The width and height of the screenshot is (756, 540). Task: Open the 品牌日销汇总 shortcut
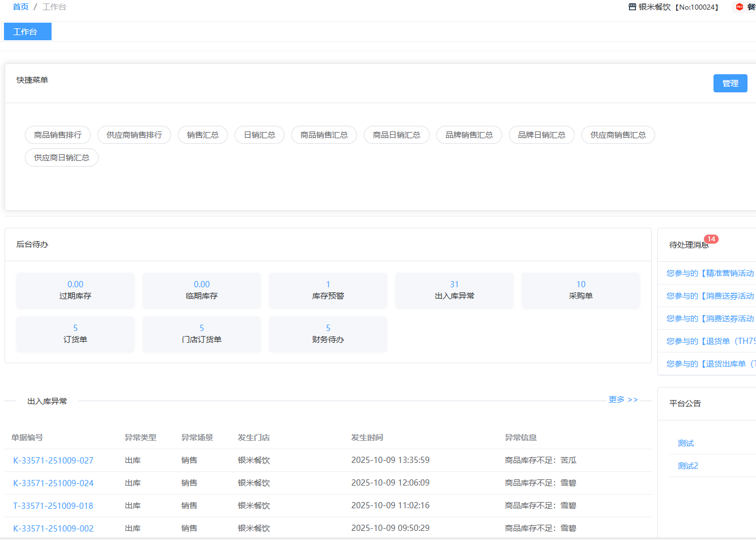pyautogui.click(x=541, y=135)
